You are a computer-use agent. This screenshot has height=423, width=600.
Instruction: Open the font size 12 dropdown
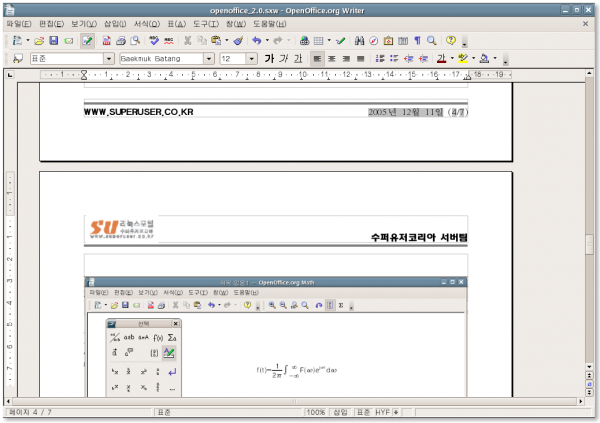[251, 59]
